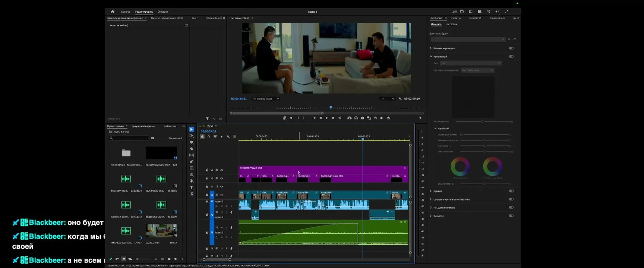Click the Lift button in Program Monitor
The image size is (644, 268).
(349, 118)
